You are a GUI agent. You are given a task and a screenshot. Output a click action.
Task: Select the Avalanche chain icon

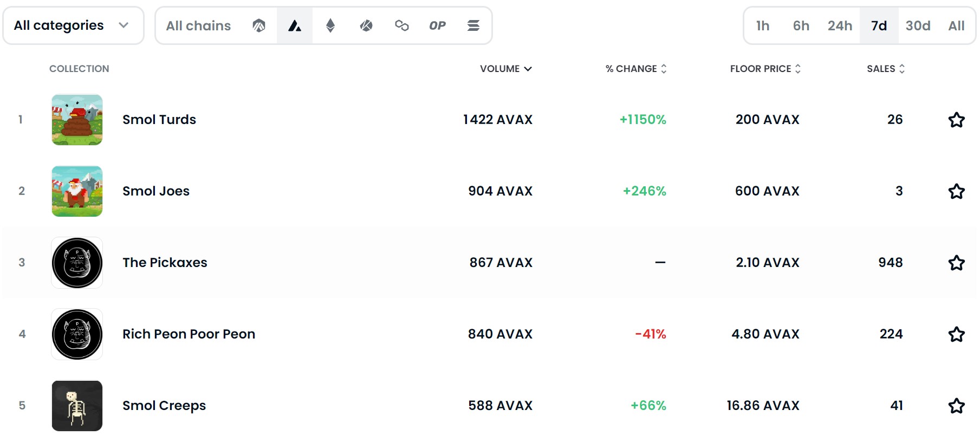(x=295, y=25)
